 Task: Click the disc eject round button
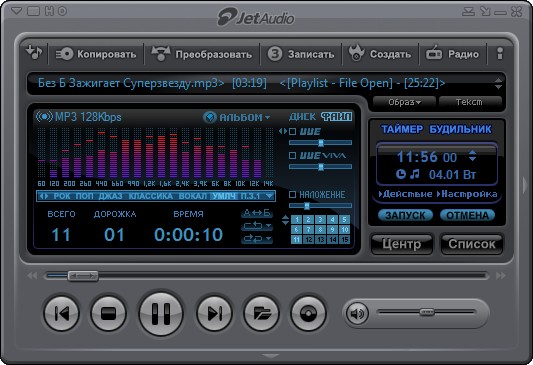point(308,313)
